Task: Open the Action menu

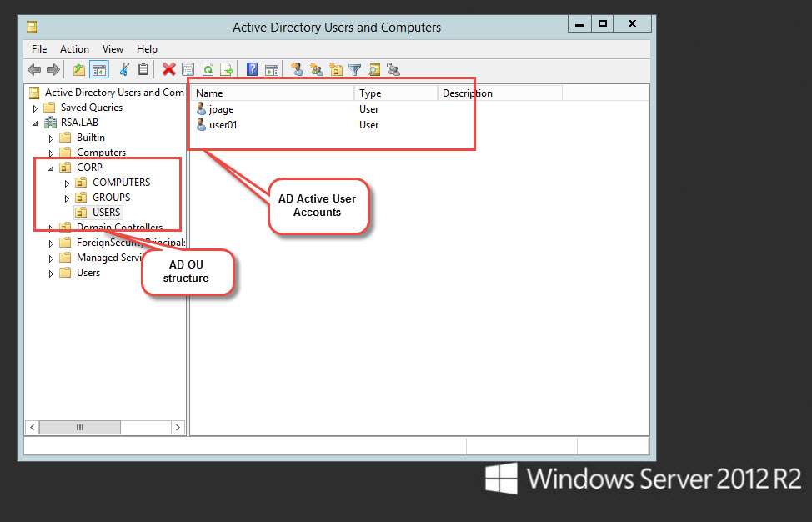Action: (74, 49)
